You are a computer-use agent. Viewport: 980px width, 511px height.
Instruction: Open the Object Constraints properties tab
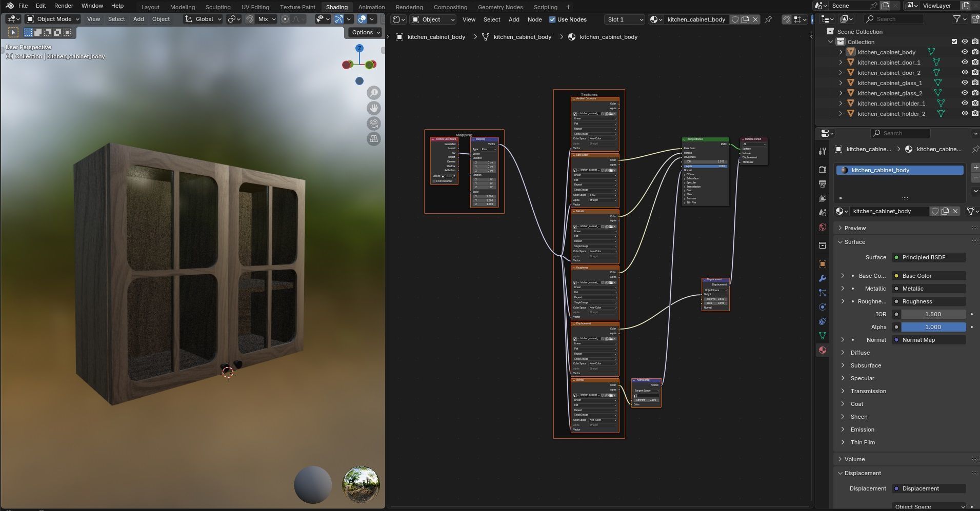[823, 321]
